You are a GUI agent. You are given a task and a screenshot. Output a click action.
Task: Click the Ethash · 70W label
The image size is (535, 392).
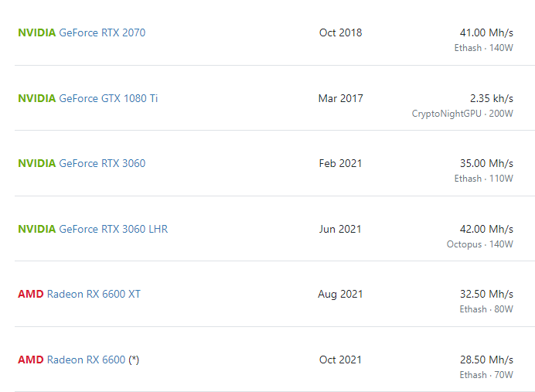coord(486,375)
